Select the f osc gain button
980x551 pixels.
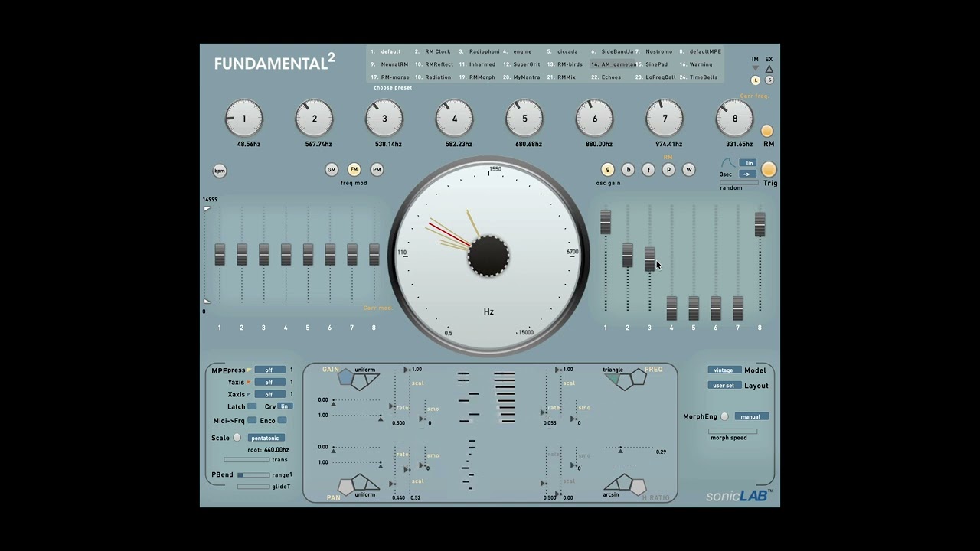pyautogui.click(x=648, y=170)
